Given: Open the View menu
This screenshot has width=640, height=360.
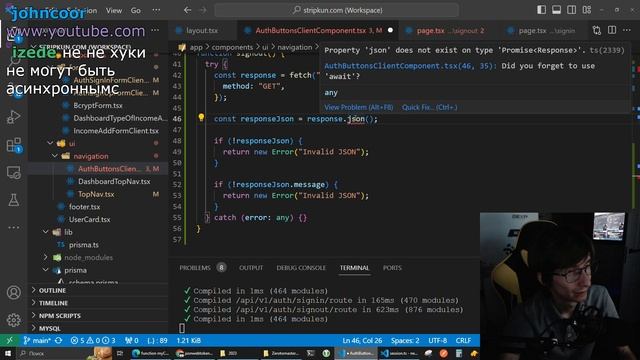Looking at the screenshot, I should pyautogui.click(x=114, y=10).
